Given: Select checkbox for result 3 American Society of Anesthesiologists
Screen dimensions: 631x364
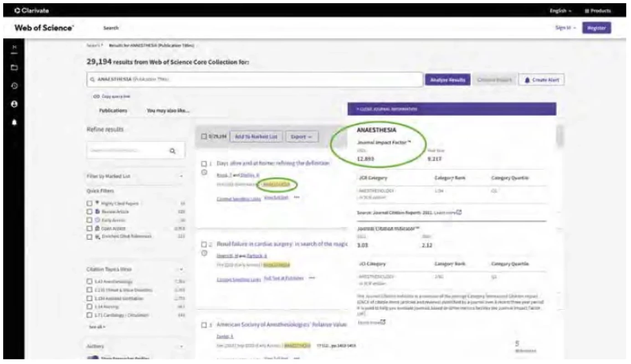Looking at the screenshot, I should pyautogui.click(x=204, y=325).
